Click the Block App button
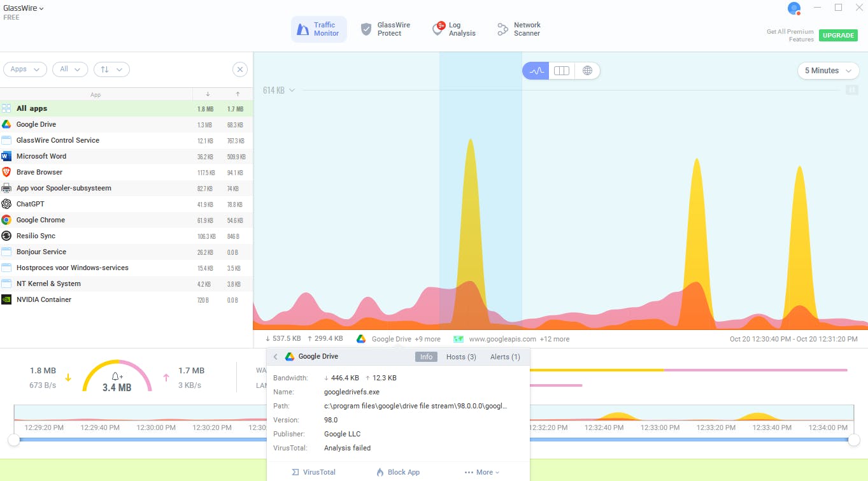Image resolution: width=868 pixels, height=481 pixels. point(398,472)
